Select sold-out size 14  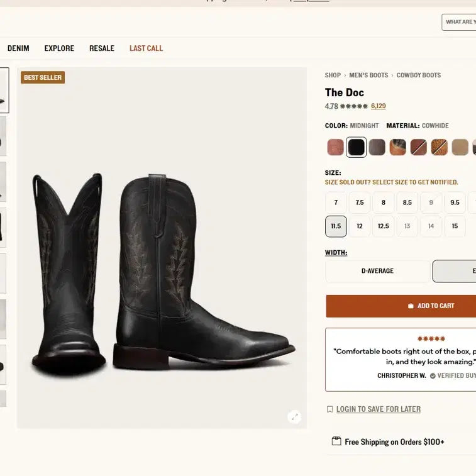click(x=431, y=226)
